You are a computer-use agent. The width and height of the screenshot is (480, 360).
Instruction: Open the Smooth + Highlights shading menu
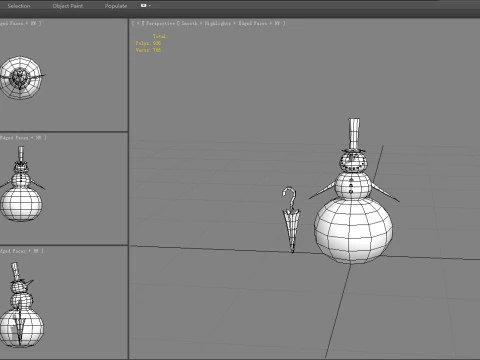(206, 23)
